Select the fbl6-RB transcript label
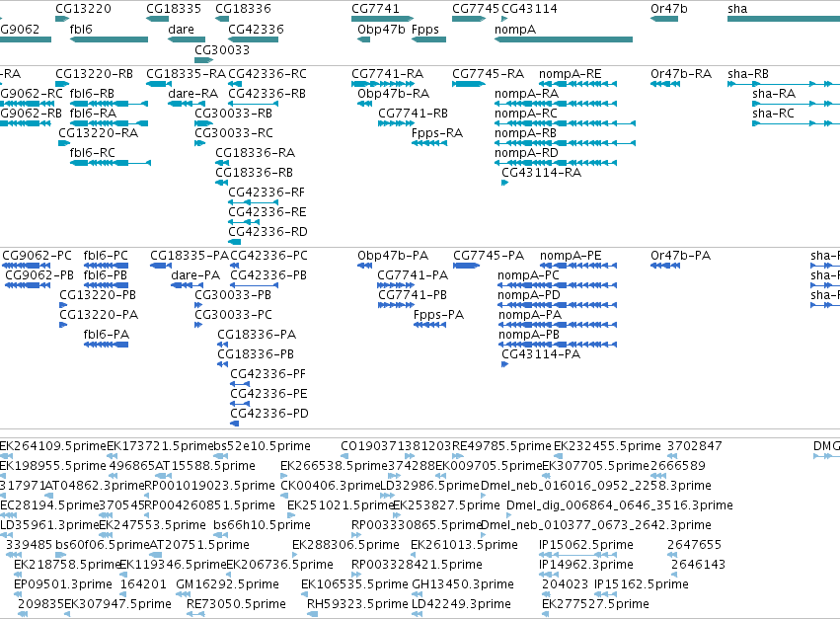Screen dimensions: 840x619 [x=92, y=93]
